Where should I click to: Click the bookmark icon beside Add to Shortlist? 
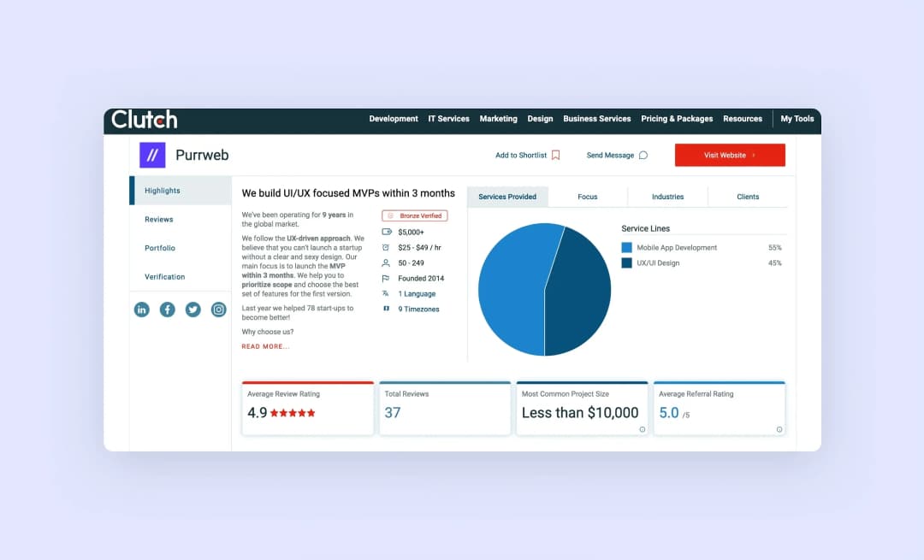click(x=555, y=156)
